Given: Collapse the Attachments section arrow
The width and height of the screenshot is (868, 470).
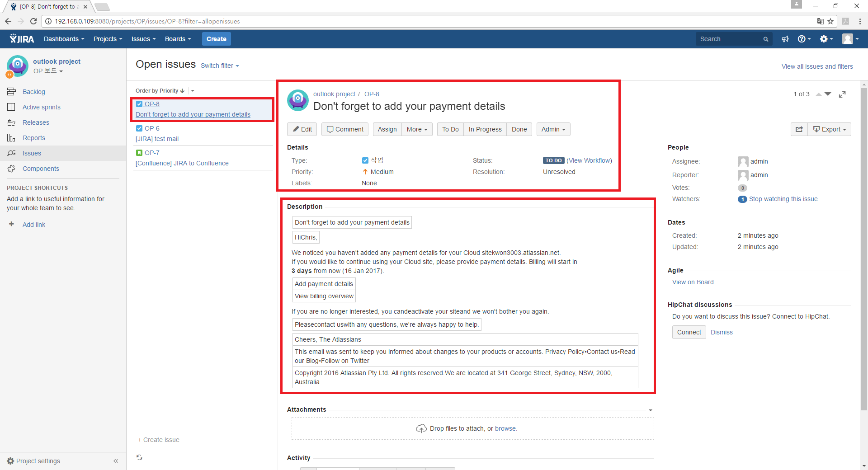Looking at the screenshot, I should (x=651, y=410).
